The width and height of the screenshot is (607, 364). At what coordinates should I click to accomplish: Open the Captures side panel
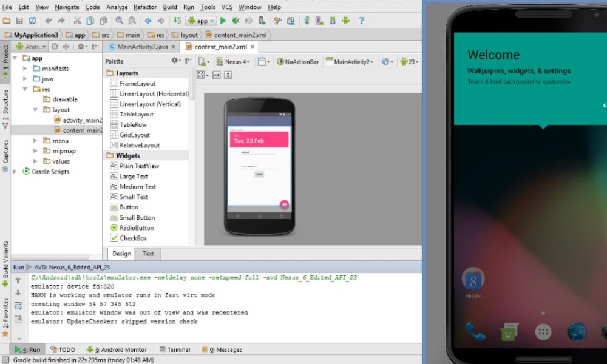coord(5,156)
